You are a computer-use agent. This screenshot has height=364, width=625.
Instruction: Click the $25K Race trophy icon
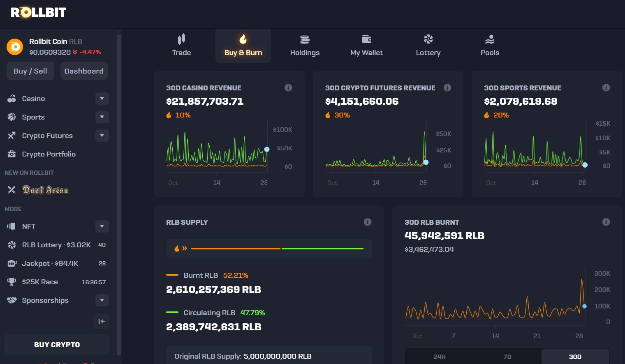tap(12, 282)
